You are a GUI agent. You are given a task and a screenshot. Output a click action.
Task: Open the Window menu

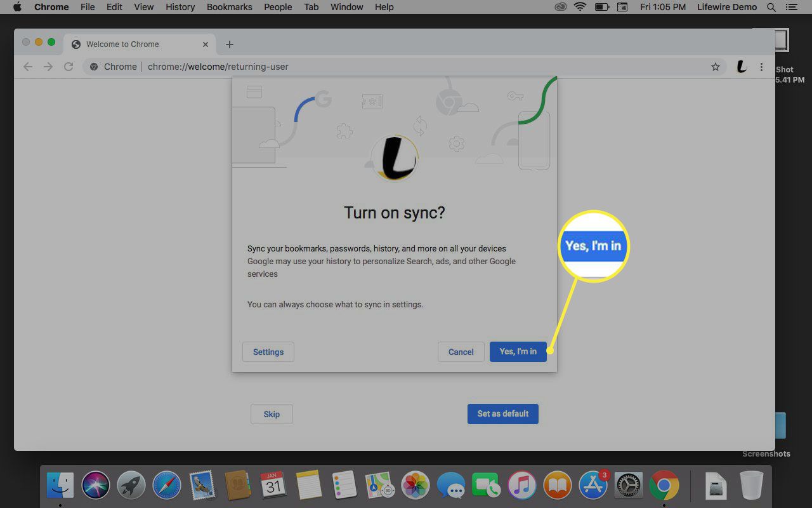[x=347, y=7]
